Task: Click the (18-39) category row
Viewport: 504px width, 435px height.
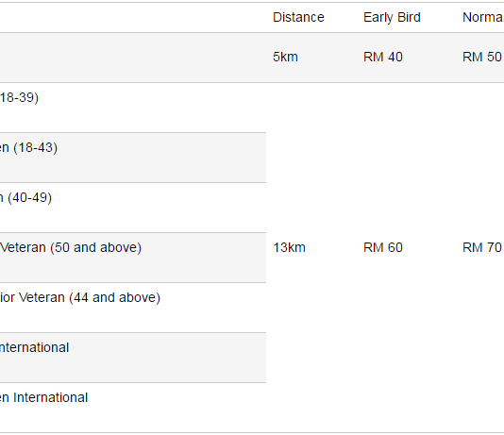Action: 133,108
